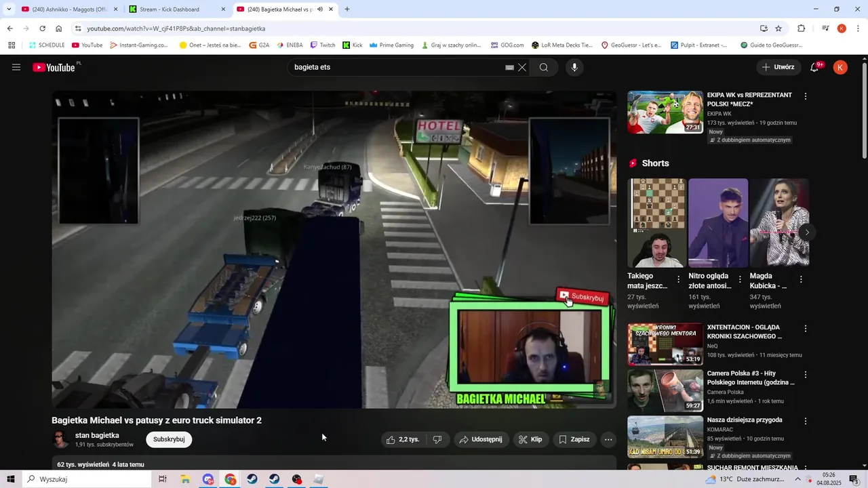Subscribe to stan bagietka with Subskrybuj
Image resolution: width=868 pixels, height=488 pixels.
click(169, 439)
